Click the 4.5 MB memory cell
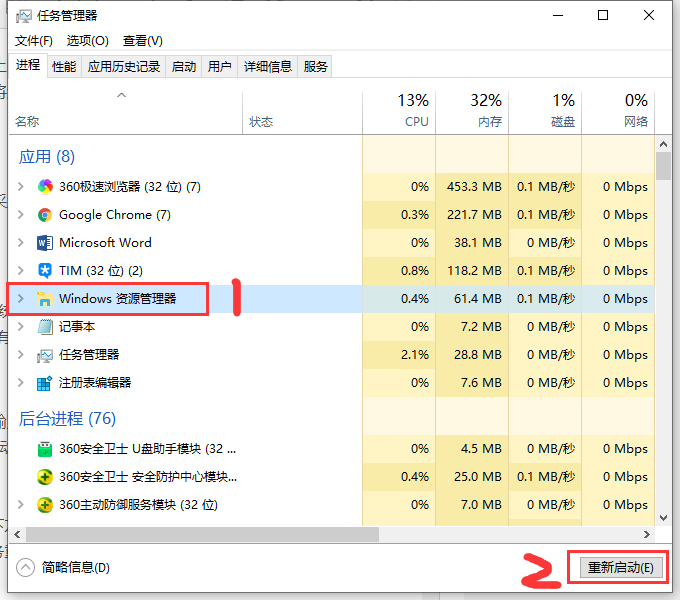 click(x=472, y=449)
